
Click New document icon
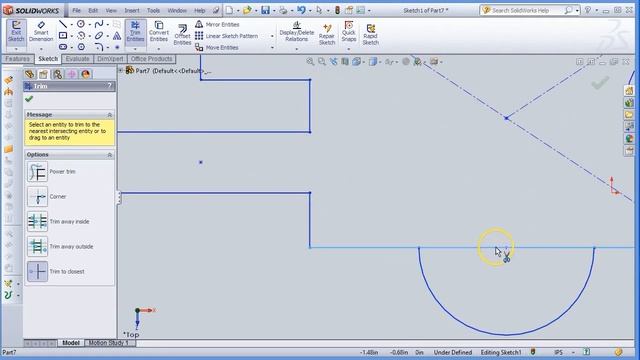pyautogui.click(x=229, y=10)
